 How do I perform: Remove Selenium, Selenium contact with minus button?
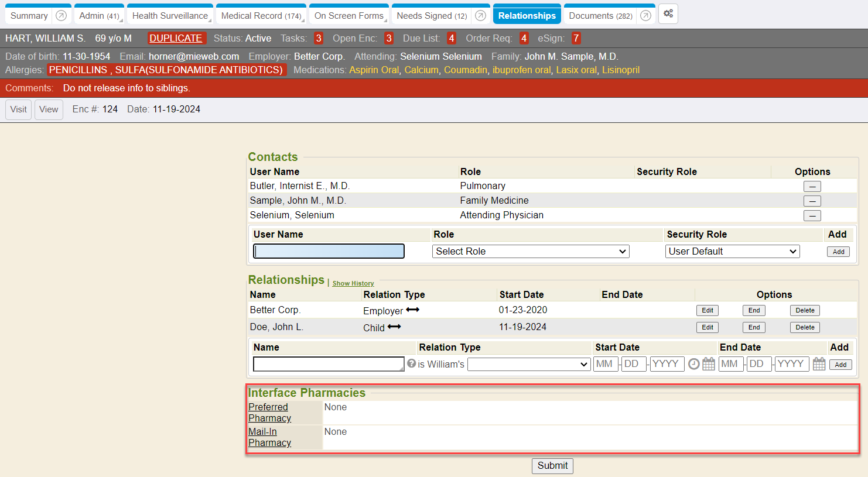click(812, 216)
